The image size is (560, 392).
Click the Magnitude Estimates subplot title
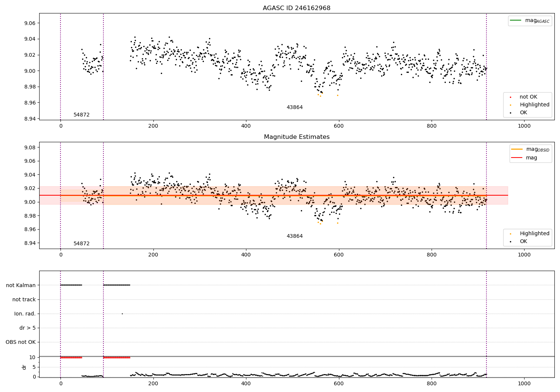coord(296,137)
